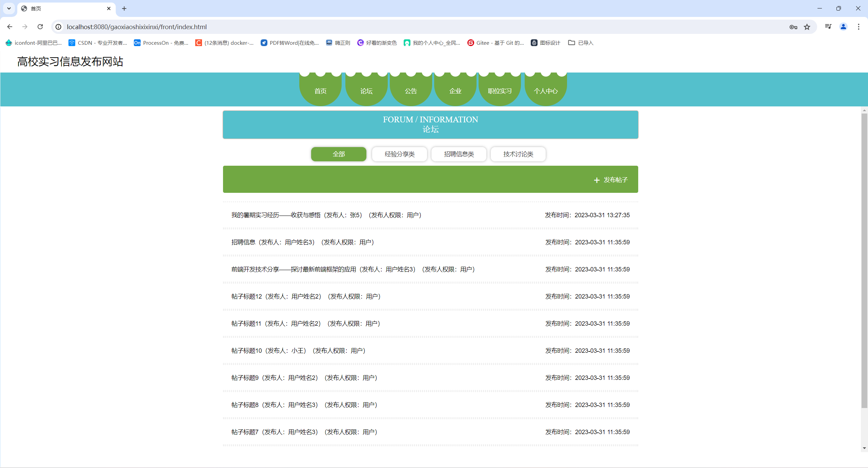This screenshot has width=868, height=468.
Task: Expand tab search dropdown arrow
Action: (9, 8)
